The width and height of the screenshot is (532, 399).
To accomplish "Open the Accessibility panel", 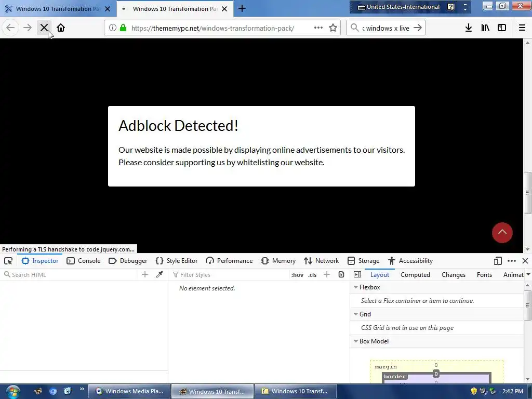I will point(410,261).
